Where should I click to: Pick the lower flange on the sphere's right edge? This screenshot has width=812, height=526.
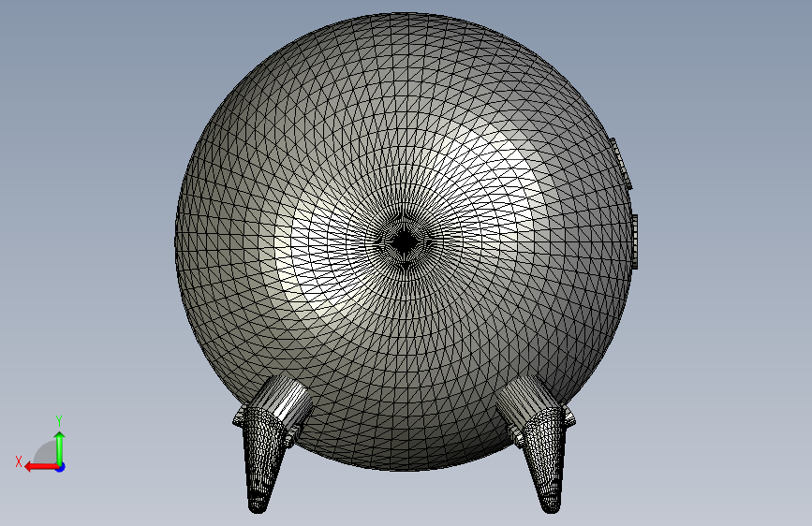coord(635,241)
